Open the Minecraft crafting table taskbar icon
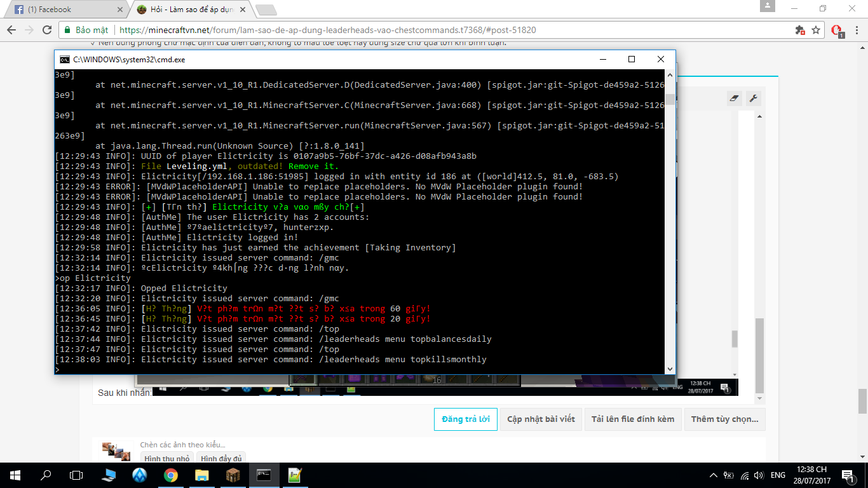Viewport: 868px width, 488px height. pos(233,475)
